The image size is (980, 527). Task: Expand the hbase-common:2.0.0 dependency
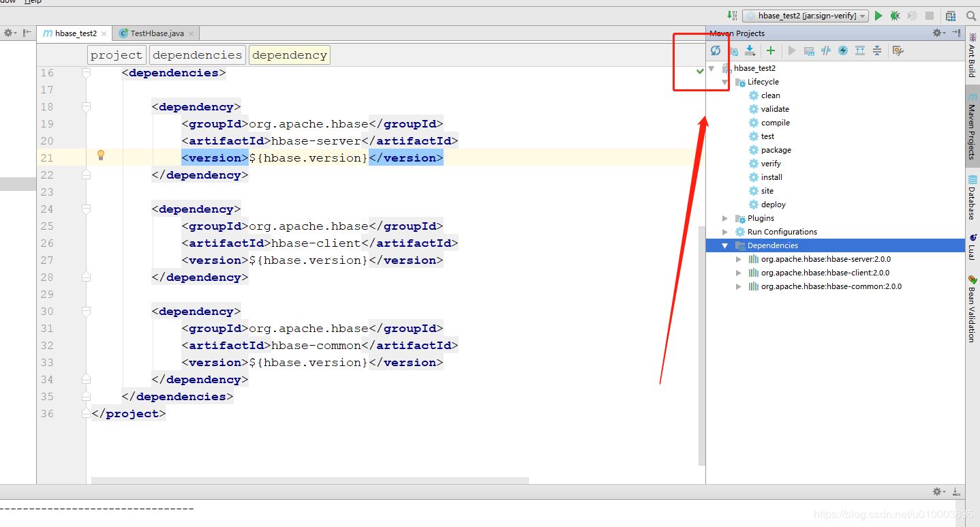739,286
